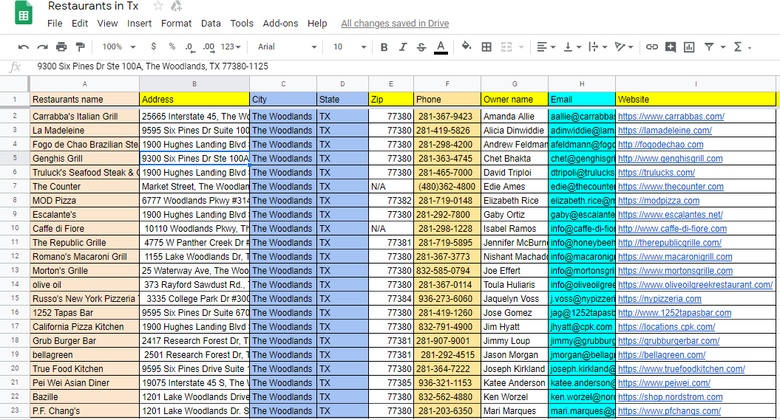The image size is (780, 420).
Task: Open the Add-ons menu
Action: coord(279,23)
